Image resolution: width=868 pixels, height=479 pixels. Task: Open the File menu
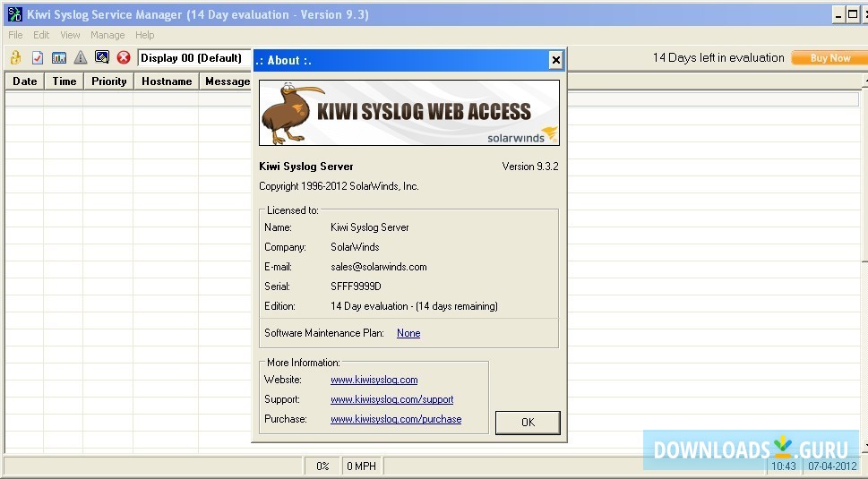coord(15,35)
